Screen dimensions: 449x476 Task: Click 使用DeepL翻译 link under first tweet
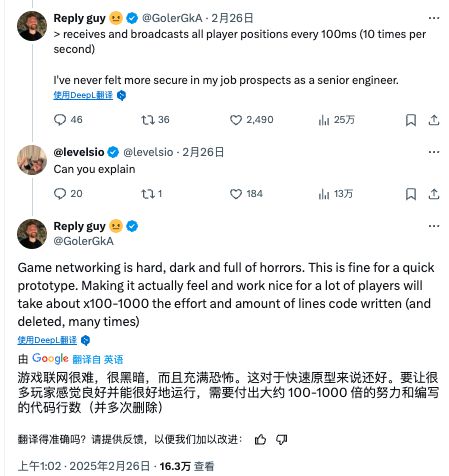tap(83, 95)
